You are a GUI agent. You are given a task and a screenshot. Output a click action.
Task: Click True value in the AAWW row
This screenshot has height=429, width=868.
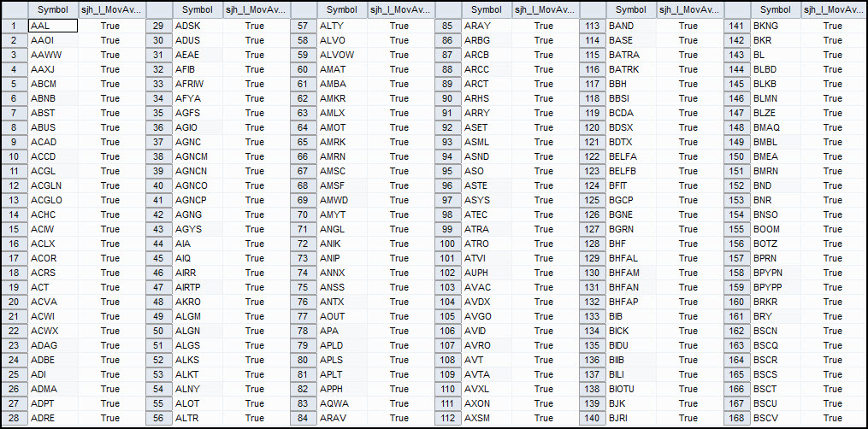(110, 55)
